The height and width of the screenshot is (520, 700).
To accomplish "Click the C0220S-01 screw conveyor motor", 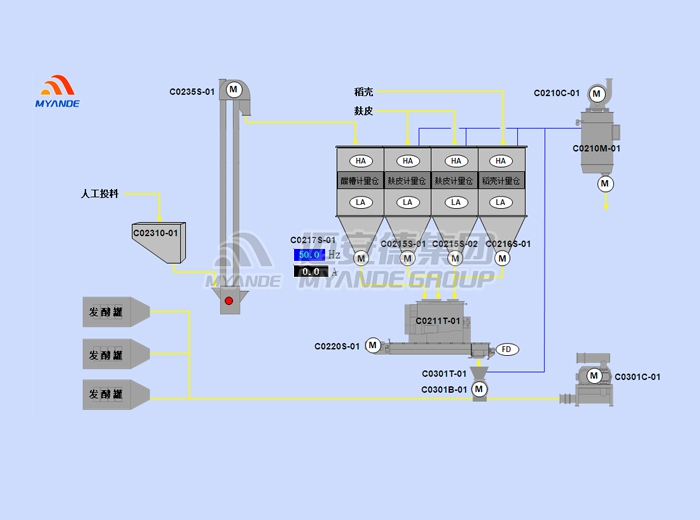I will [373, 345].
